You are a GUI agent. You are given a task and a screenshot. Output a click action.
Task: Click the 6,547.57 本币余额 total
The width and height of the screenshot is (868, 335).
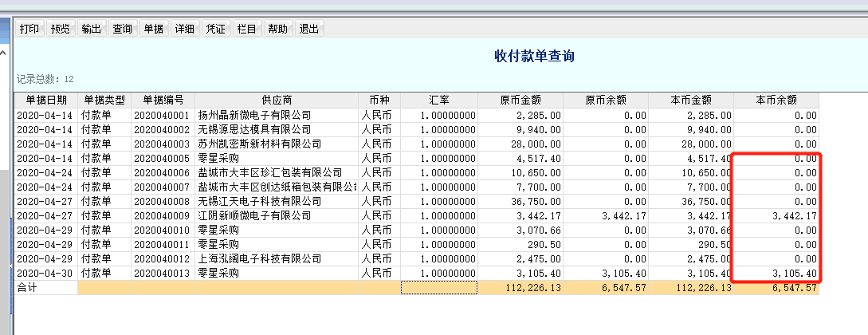[776, 288]
